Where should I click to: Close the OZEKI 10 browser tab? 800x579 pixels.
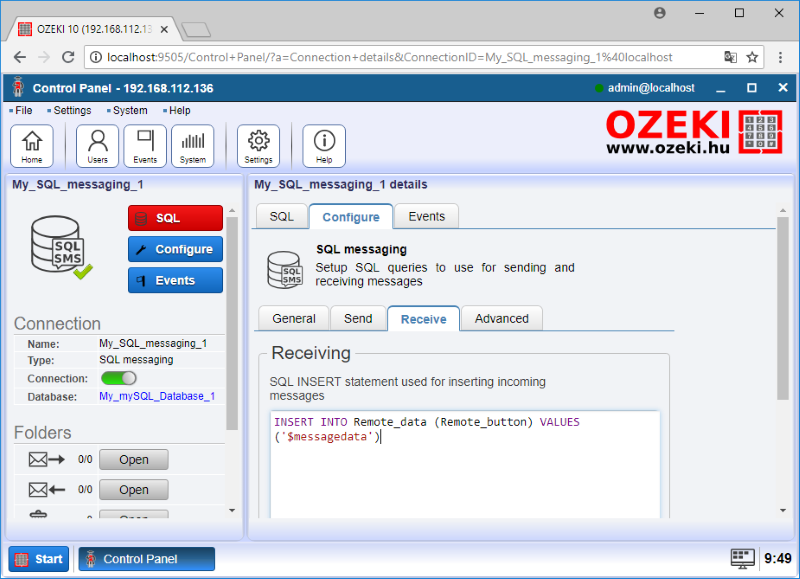164,30
